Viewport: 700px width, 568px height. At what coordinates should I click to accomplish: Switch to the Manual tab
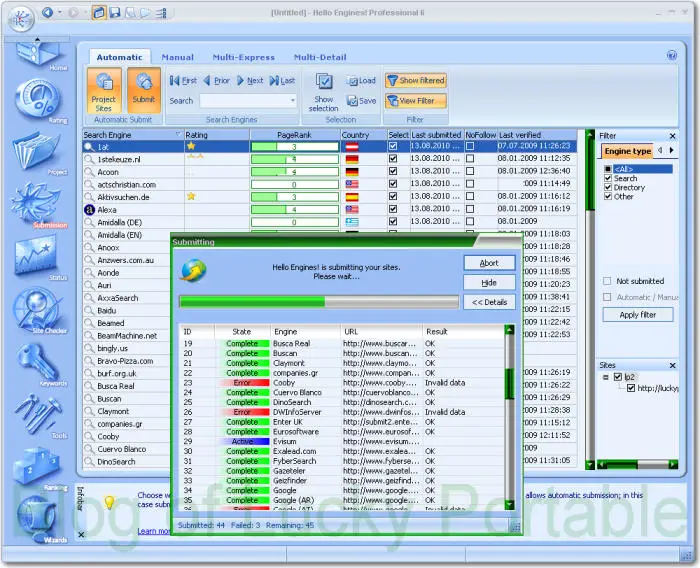click(177, 57)
